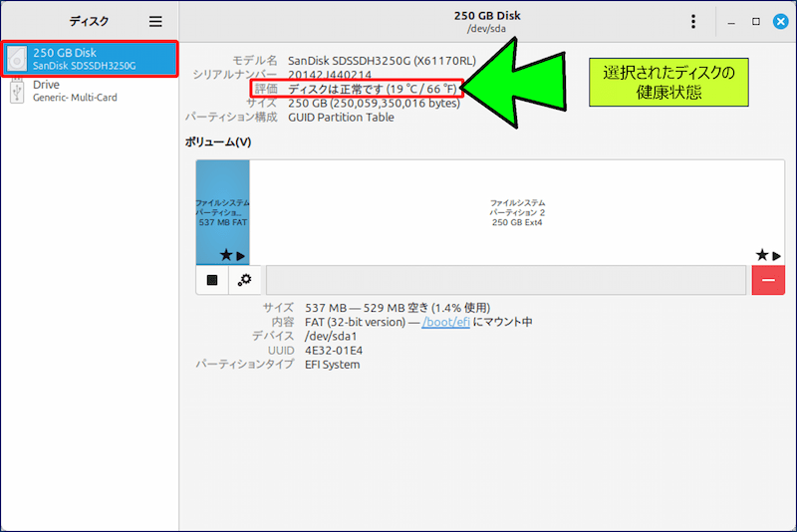Delete the partition with the red minus button
The width and height of the screenshot is (797, 532).
(768, 280)
